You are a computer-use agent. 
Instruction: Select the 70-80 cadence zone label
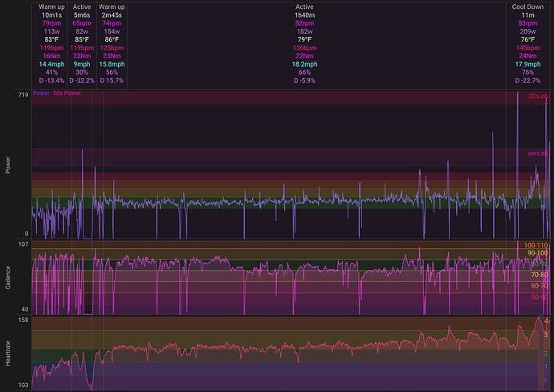[540, 275]
